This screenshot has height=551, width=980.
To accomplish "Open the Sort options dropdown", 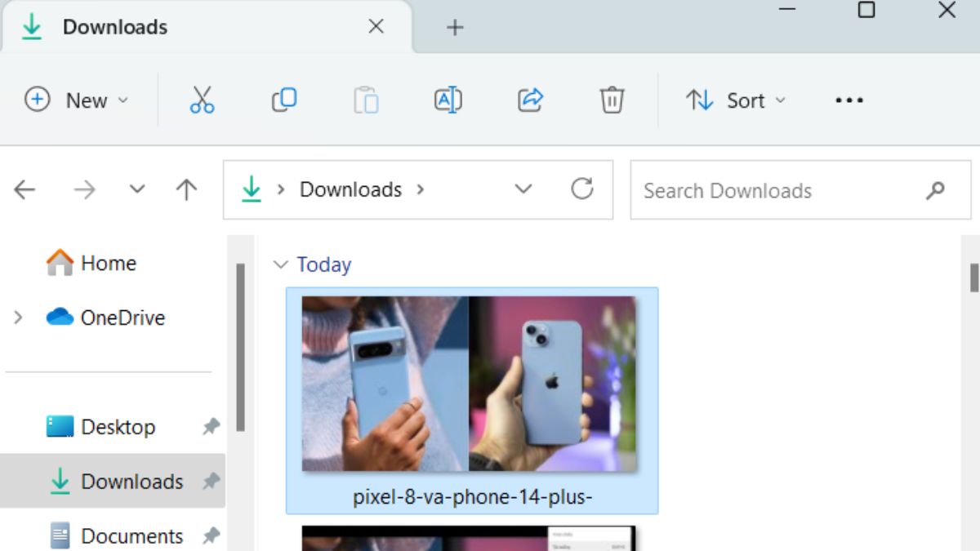I will coord(735,100).
